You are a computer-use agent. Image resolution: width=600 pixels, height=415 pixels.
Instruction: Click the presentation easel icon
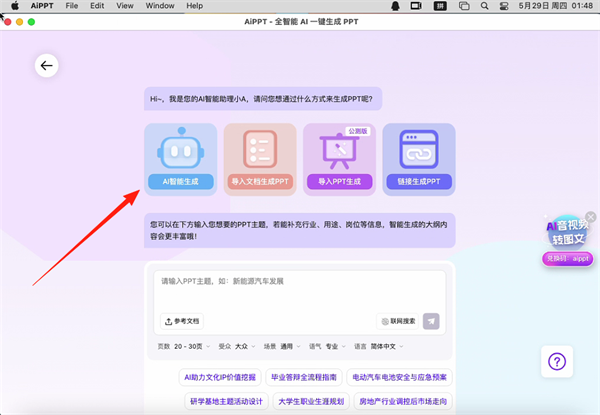click(x=339, y=151)
